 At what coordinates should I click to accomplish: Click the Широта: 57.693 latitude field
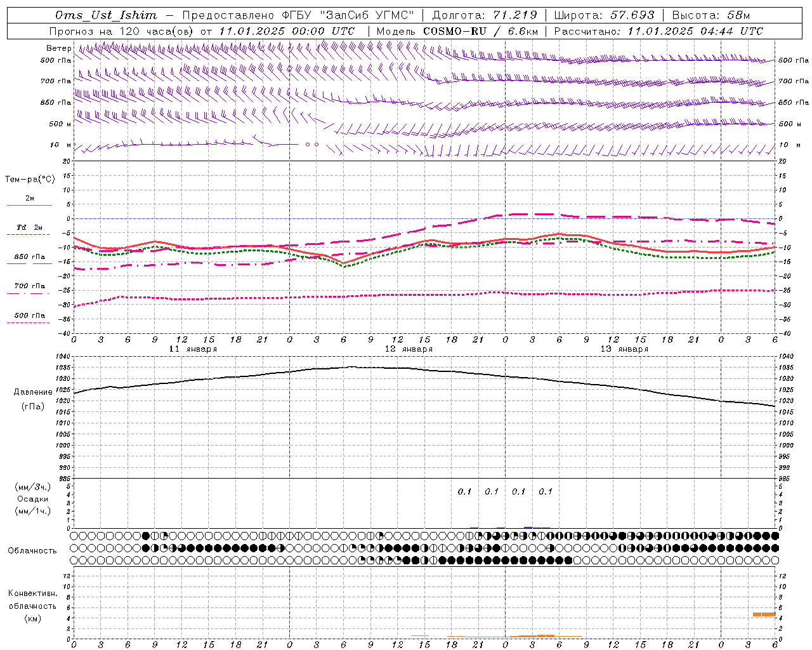(x=605, y=15)
